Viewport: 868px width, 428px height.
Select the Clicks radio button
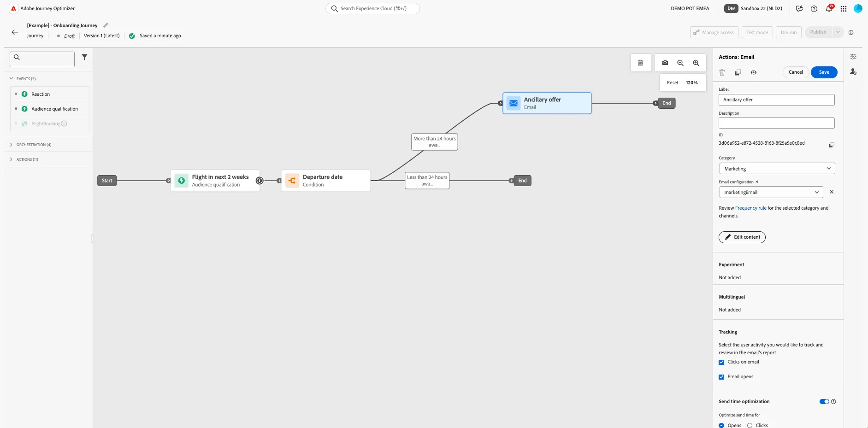coord(750,425)
